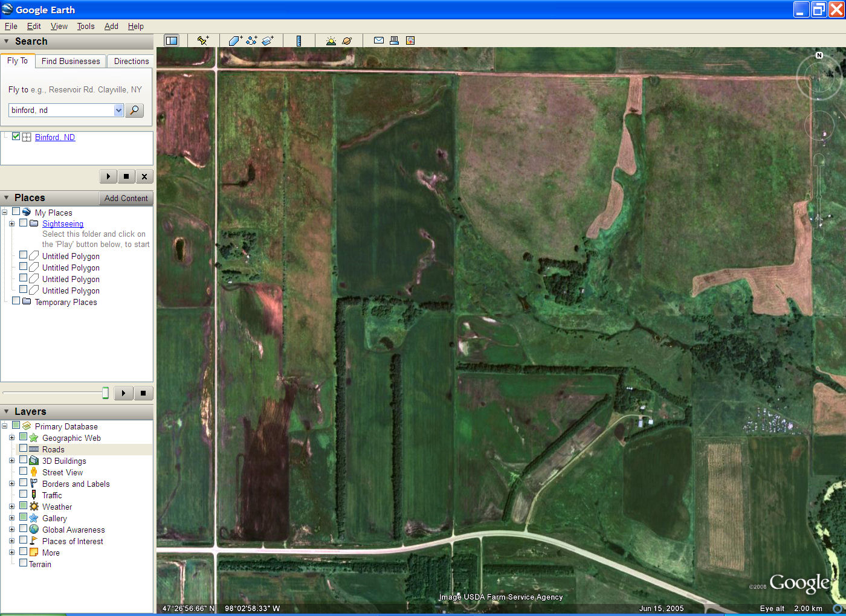Expand the Gallery layer node
846x616 pixels.
(x=11, y=518)
